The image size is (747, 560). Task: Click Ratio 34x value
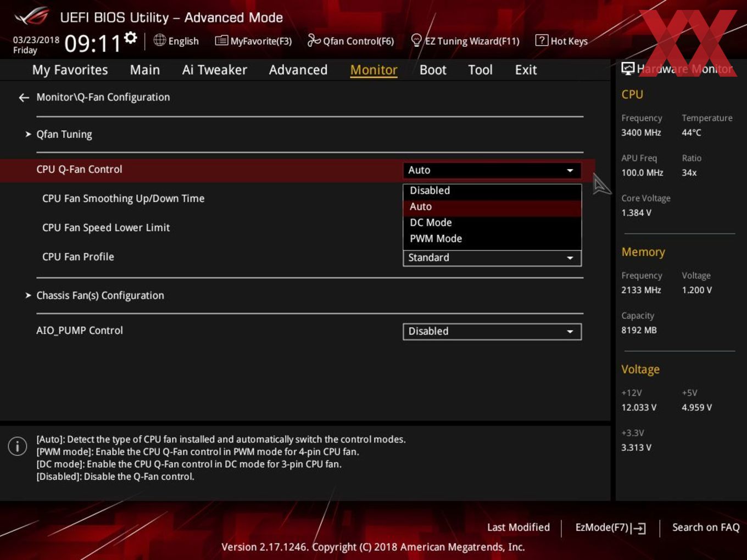click(x=689, y=173)
